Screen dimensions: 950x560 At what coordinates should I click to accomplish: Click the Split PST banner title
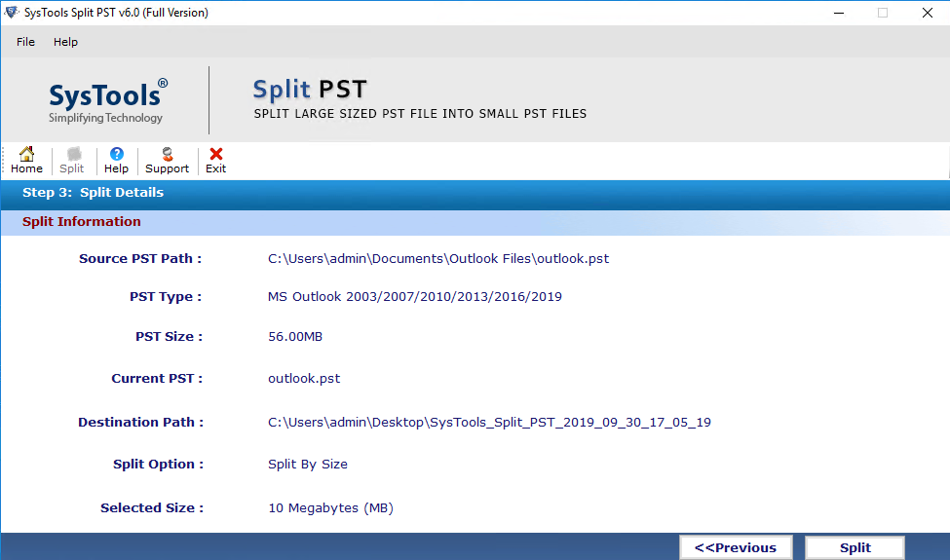click(310, 90)
